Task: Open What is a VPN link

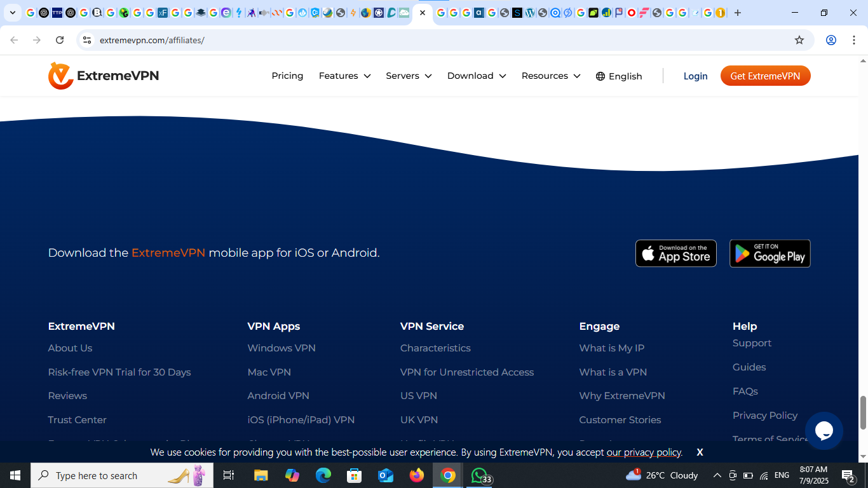Action: coord(613,372)
